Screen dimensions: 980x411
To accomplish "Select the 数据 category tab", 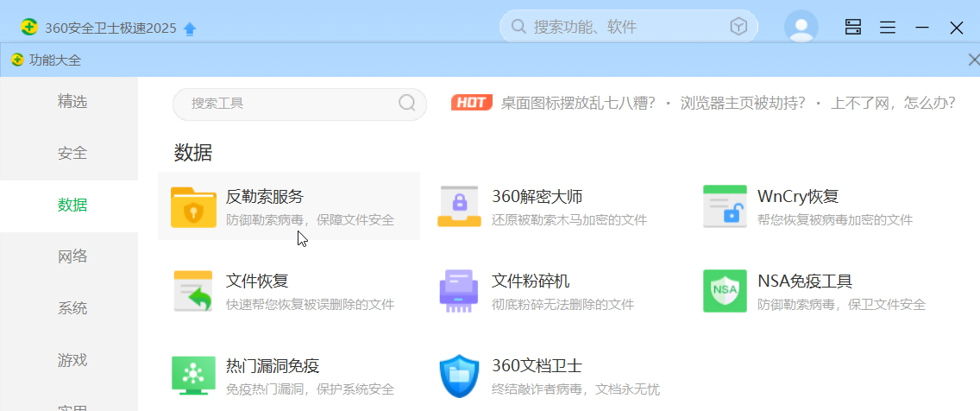I will (x=69, y=205).
